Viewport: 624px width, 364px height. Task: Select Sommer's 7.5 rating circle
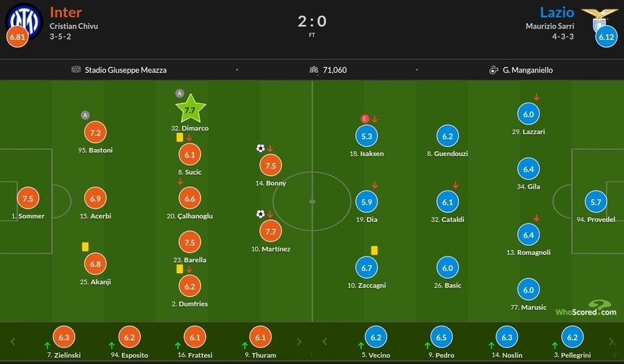pos(28,198)
